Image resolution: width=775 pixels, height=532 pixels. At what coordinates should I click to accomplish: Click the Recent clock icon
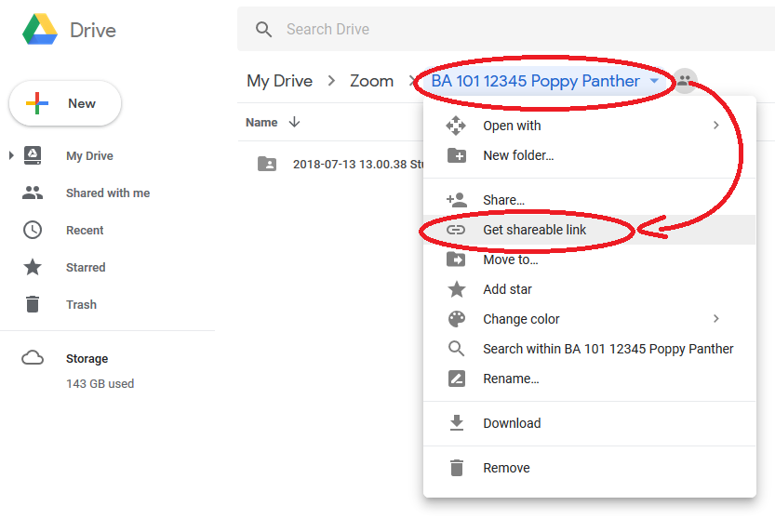click(x=33, y=230)
